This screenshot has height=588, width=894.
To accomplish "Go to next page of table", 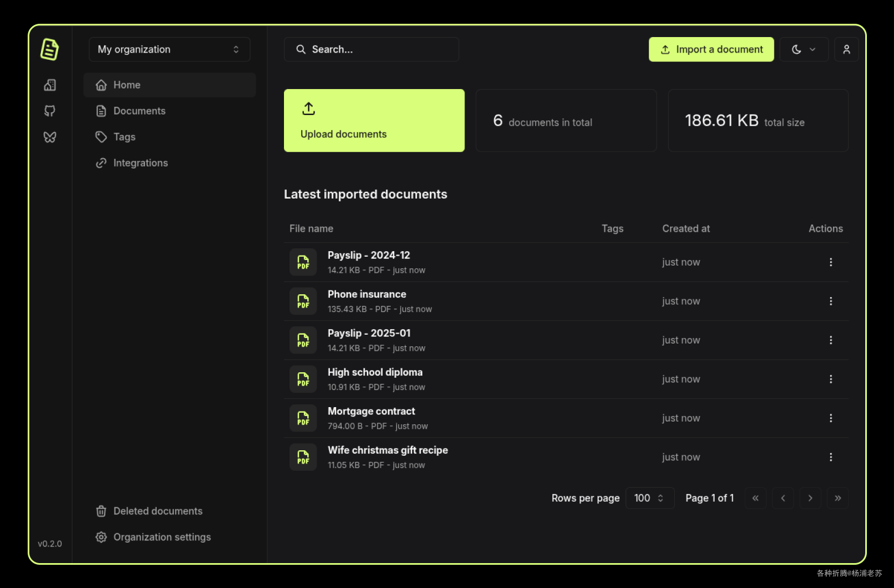I will tap(810, 498).
